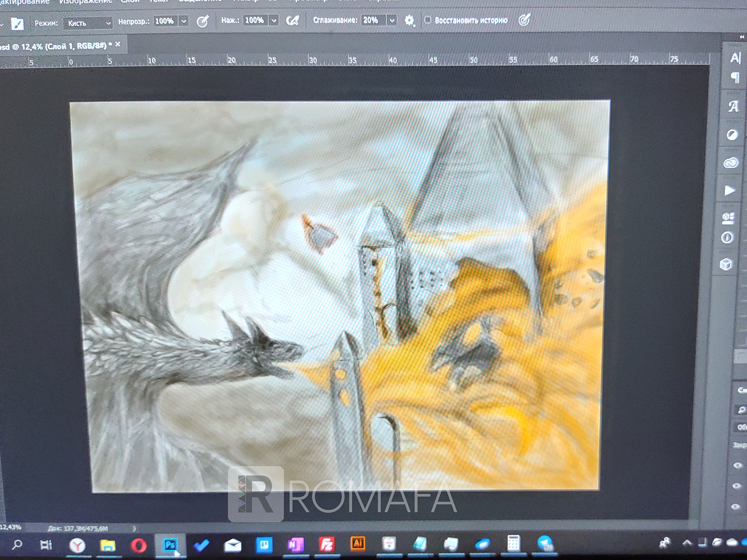Viewport: 747px width, 560px height.
Task: Open OneNote from the taskbar
Action: [295, 545]
